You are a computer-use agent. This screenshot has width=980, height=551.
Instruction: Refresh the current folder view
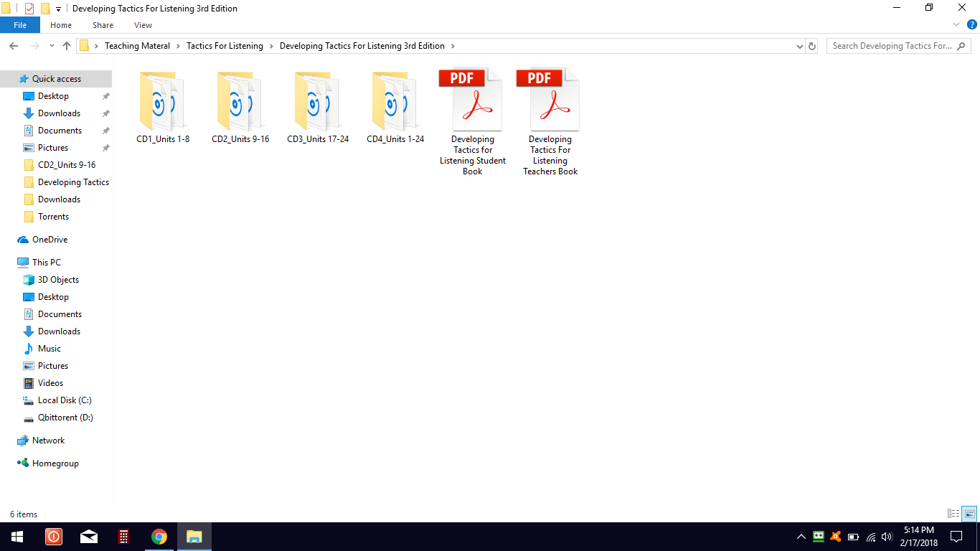pos(812,46)
